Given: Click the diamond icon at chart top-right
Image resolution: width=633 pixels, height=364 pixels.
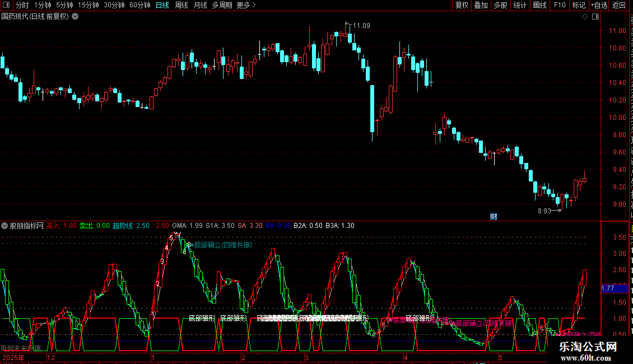Looking at the screenshot, I should point(585,17).
